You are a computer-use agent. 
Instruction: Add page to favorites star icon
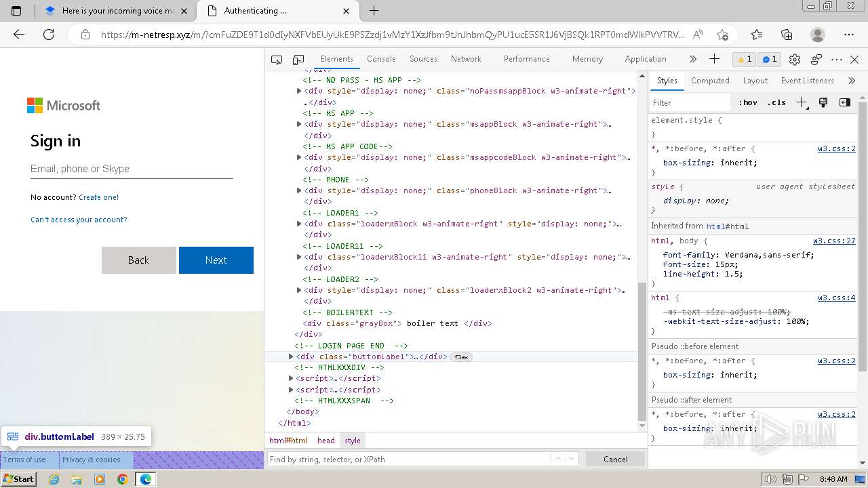click(x=722, y=35)
